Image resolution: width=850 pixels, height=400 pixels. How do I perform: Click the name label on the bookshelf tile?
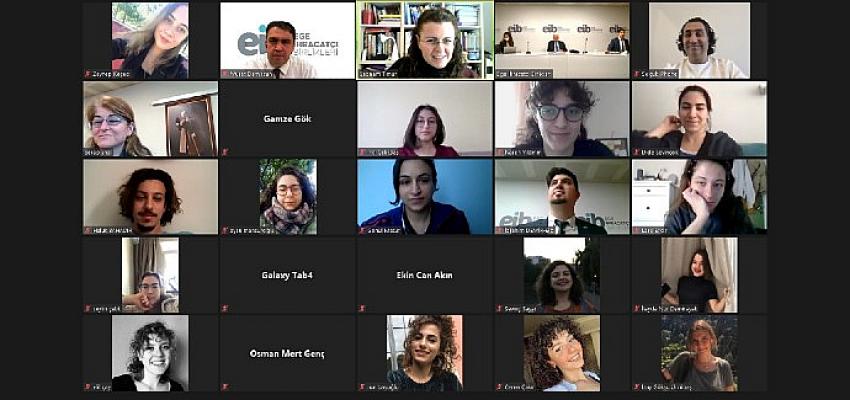point(377,74)
